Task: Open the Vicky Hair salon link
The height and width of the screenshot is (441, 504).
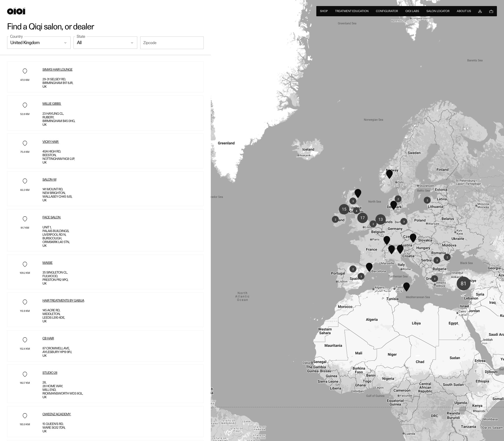Action: click(x=51, y=142)
